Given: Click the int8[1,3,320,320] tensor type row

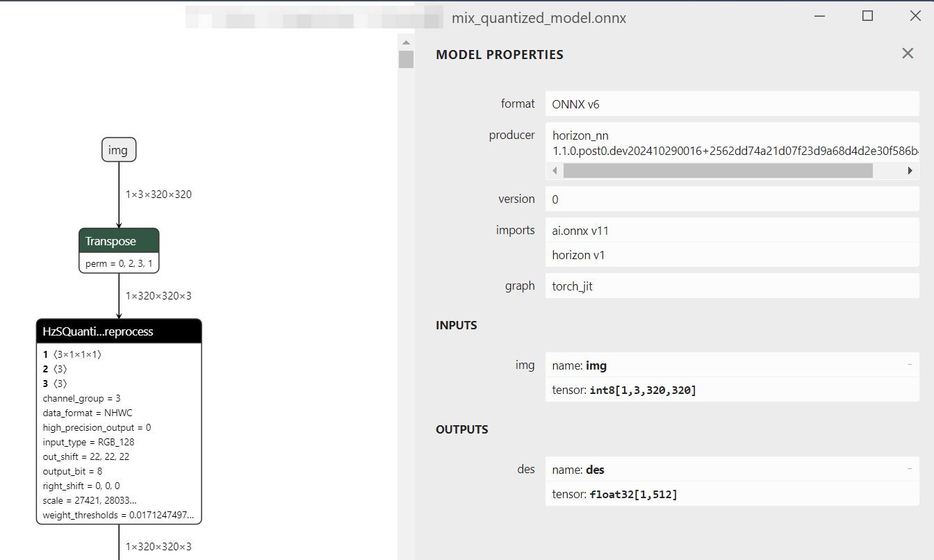Looking at the screenshot, I should point(732,390).
